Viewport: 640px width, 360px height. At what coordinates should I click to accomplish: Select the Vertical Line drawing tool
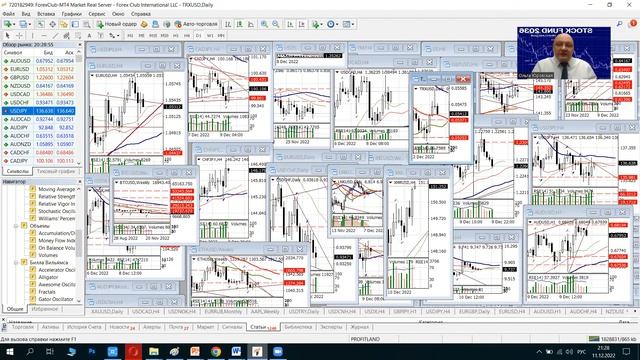(x=33, y=36)
